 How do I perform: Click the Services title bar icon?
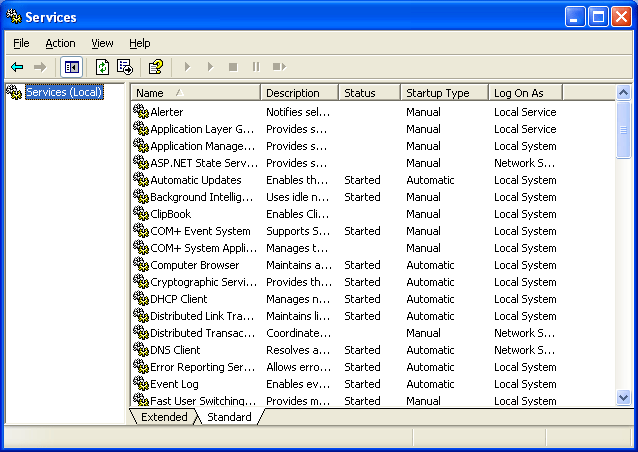(14, 16)
